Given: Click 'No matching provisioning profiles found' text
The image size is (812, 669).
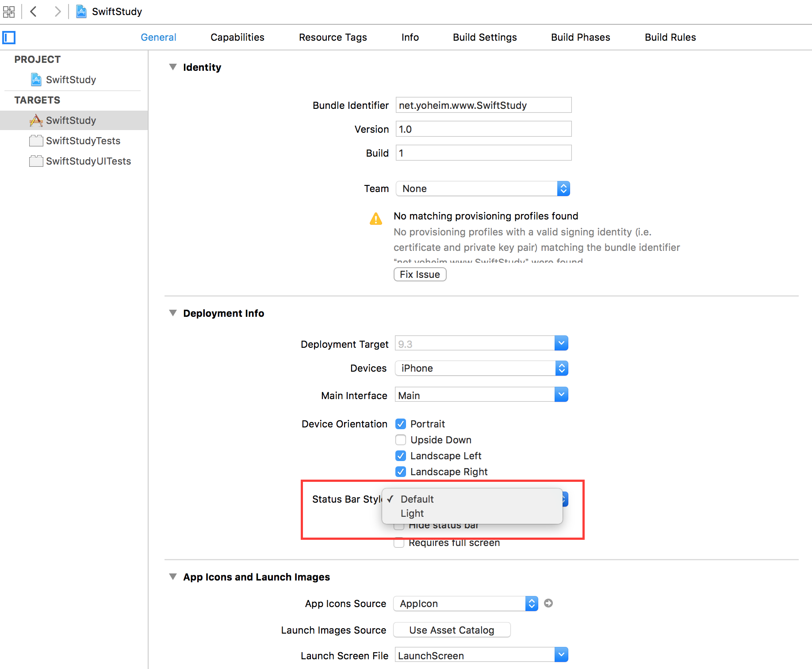Looking at the screenshot, I should 486,216.
